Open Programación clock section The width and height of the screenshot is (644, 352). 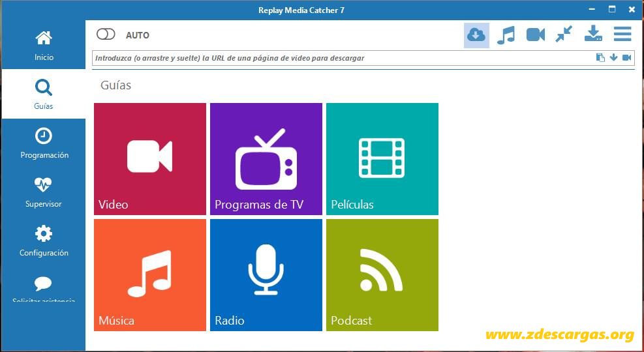[x=44, y=143]
